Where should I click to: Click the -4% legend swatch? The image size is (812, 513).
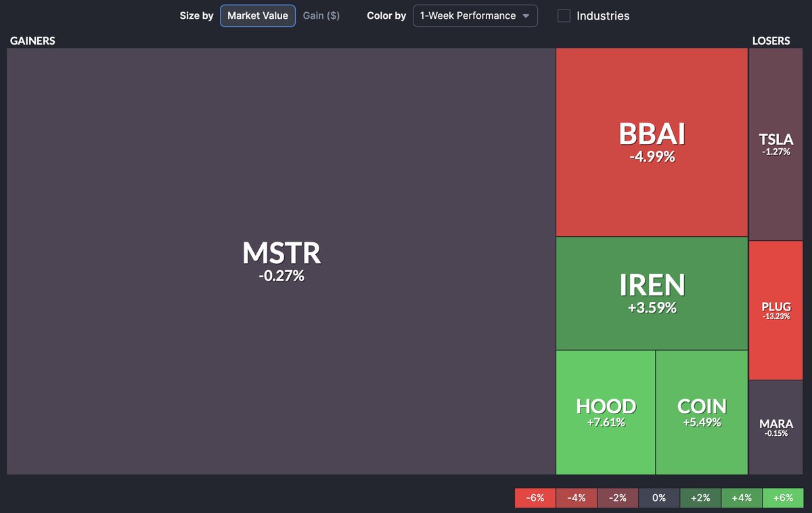point(577,498)
